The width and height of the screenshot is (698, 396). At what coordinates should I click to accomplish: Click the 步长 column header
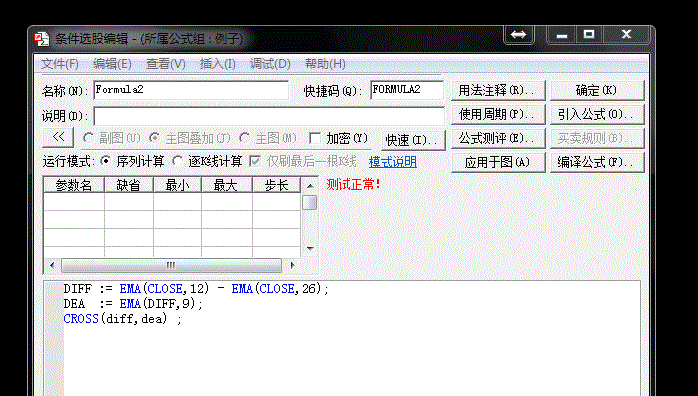pos(276,185)
